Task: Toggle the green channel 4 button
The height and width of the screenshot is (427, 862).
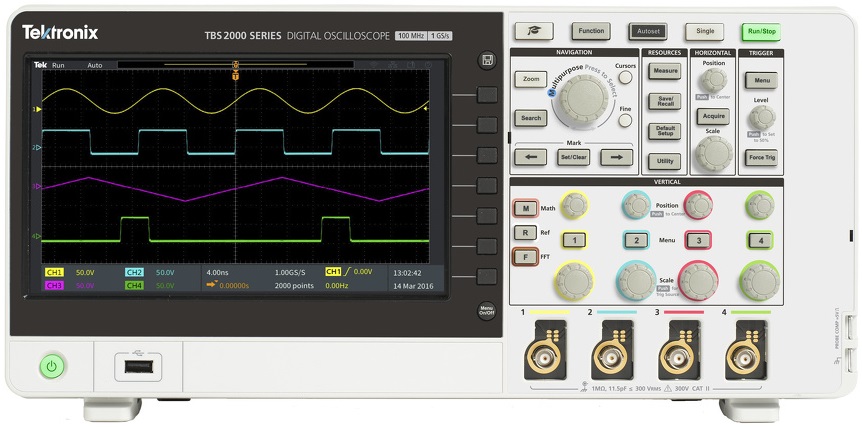Action: click(760, 240)
